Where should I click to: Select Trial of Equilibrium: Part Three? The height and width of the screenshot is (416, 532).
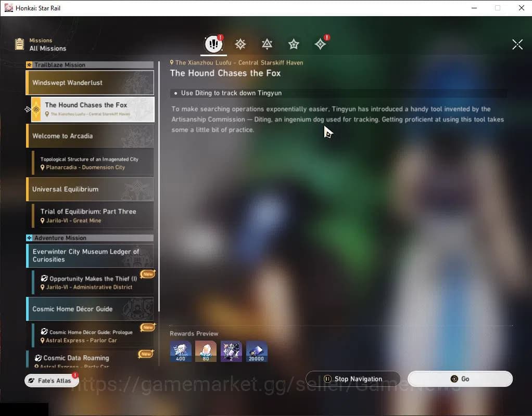pos(93,216)
